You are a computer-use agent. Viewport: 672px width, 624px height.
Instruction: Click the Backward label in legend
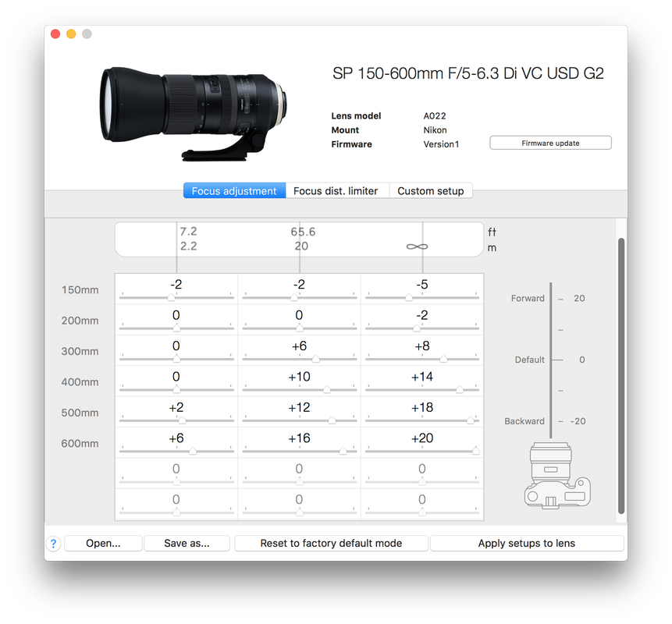[x=524, y=421]
